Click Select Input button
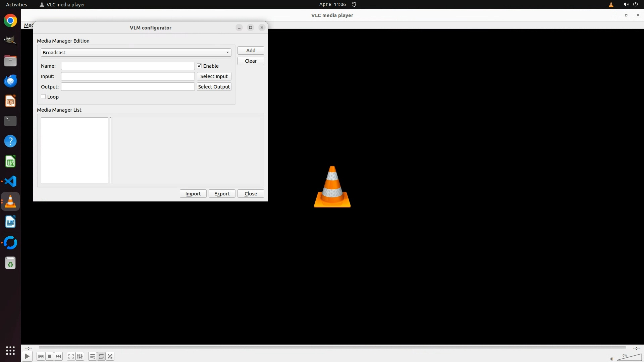 [x=214, y=76]
